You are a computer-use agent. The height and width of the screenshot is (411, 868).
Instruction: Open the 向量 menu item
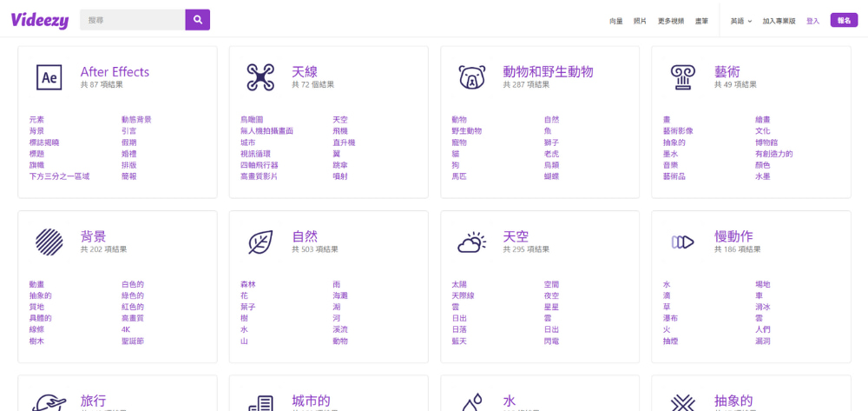(x=616, y=21)
